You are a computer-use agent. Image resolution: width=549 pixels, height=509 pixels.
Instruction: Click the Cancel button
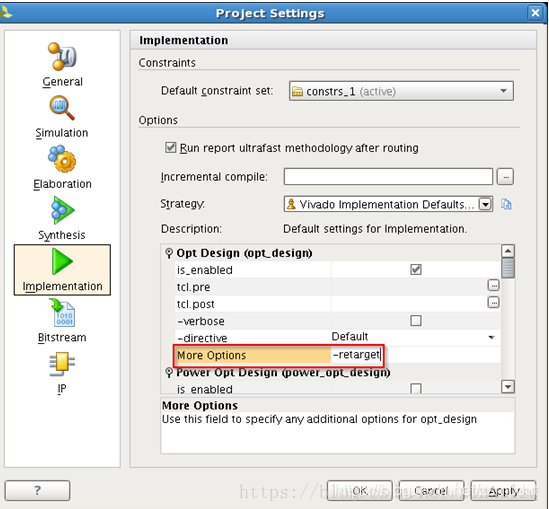point(431,491)
